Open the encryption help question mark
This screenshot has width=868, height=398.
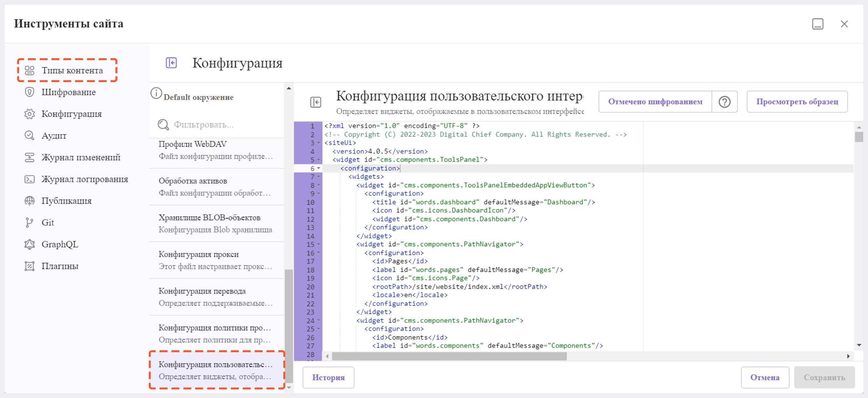click(x=725, y=101)
